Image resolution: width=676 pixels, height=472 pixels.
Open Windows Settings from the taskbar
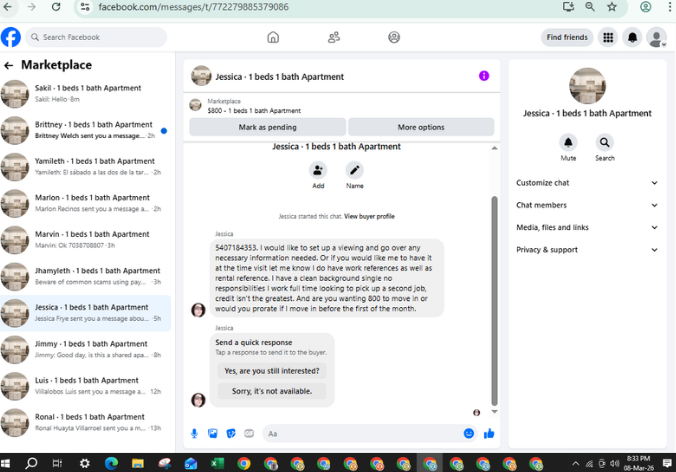tap(84, 463)
